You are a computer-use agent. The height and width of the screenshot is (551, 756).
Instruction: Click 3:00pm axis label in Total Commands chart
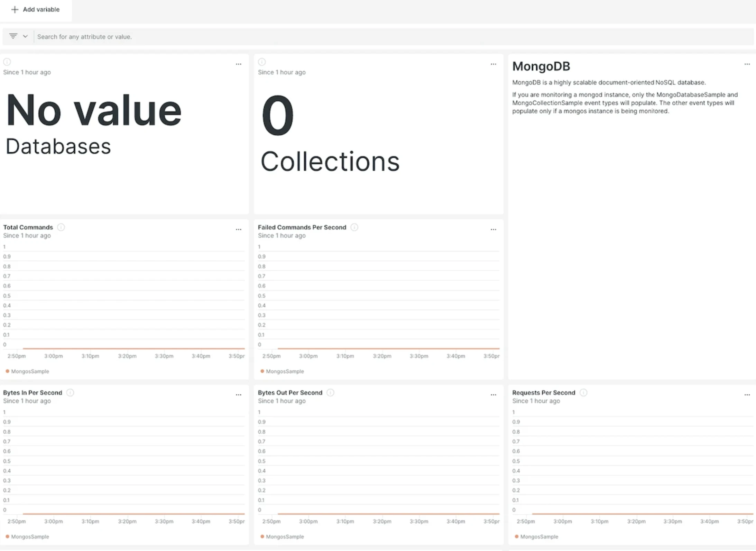[54, 356]
